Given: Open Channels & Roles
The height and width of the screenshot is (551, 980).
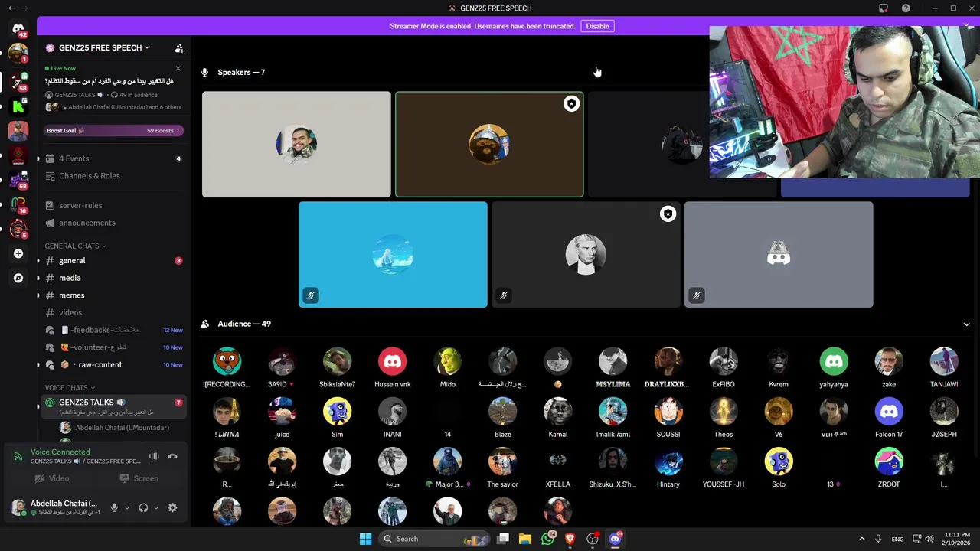Looking at the screenshot, I should point(113,176).
